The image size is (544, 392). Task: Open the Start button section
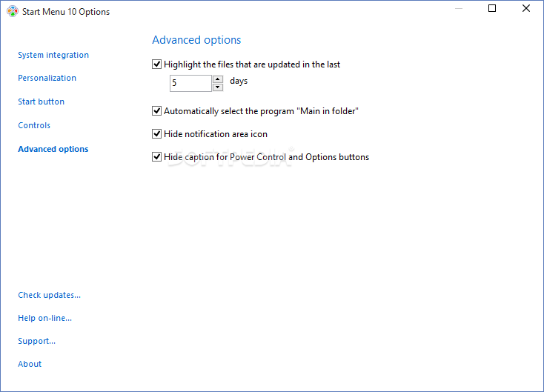[x=42, y=102]
